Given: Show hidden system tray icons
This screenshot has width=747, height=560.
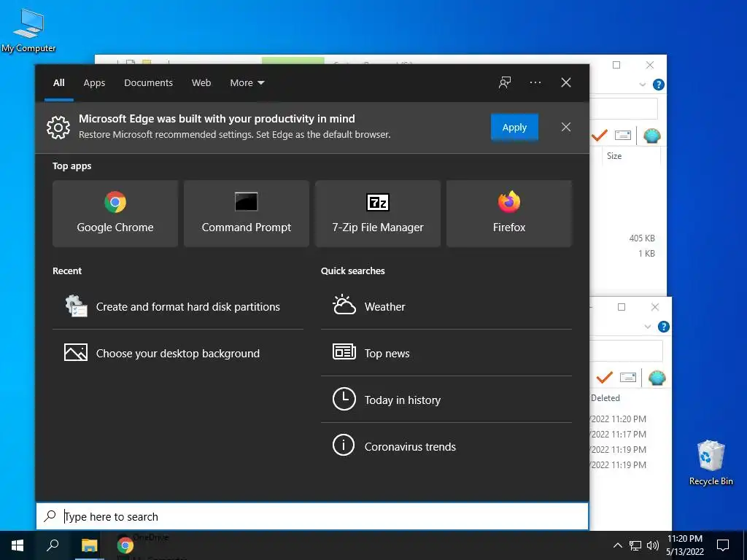Looking at the screenshot, I should pyautogui.click(x=617, y=545).
